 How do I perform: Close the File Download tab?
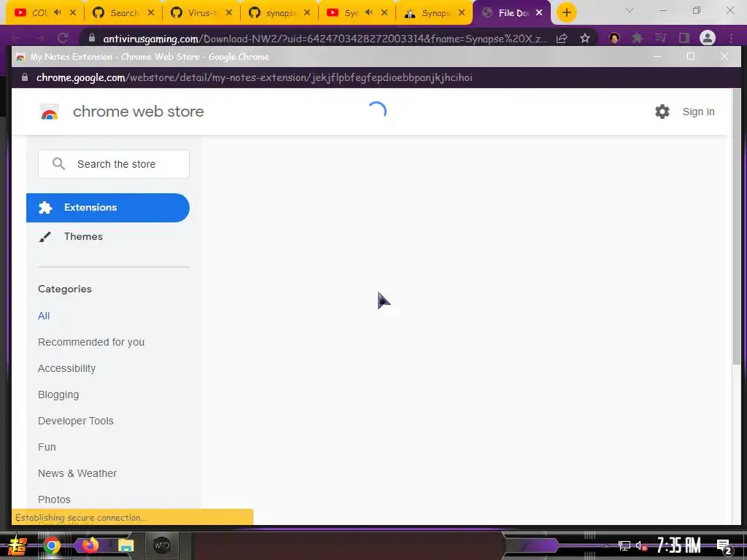[x=539, y=12]
